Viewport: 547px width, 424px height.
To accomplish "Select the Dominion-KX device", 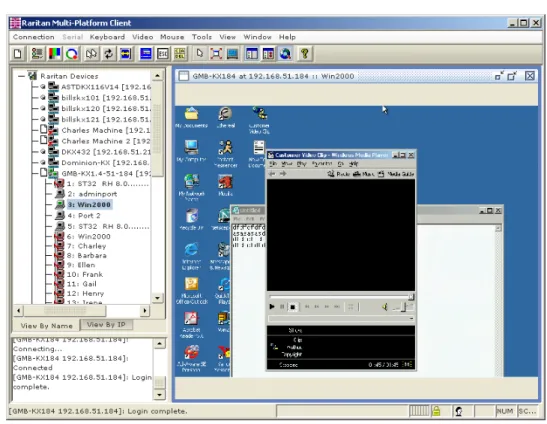I will click(x=105, y=163).
